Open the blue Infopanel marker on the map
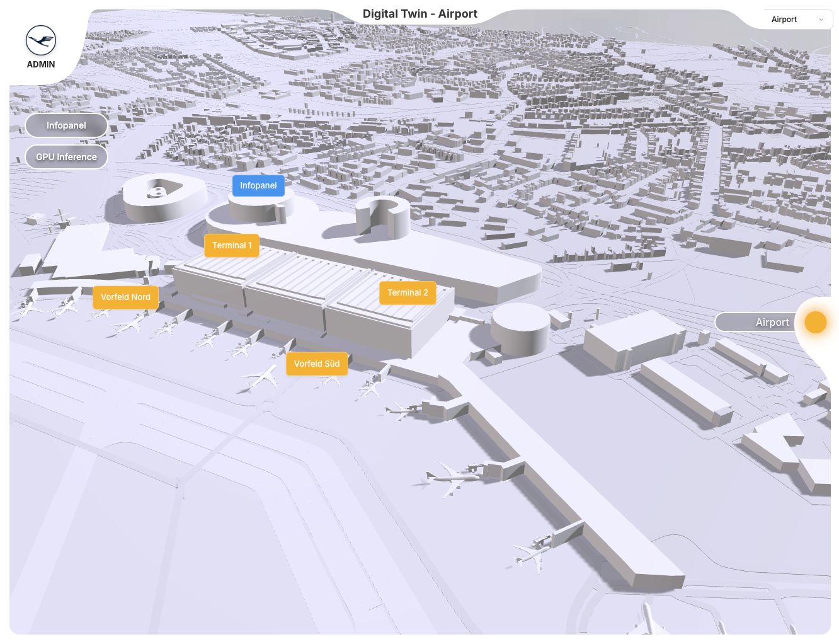Viewport: 839px width, 644px height. [258, 186]
